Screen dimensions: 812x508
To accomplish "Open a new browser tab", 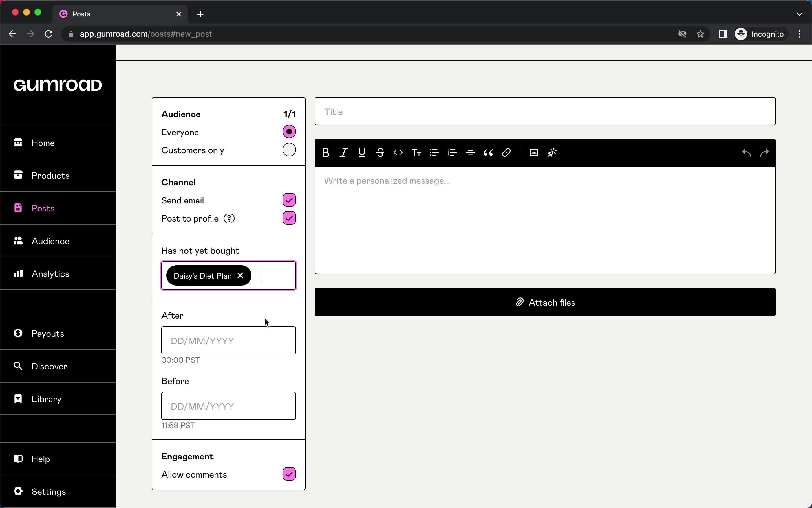I will pyautogui.click(x=200, y=14).
